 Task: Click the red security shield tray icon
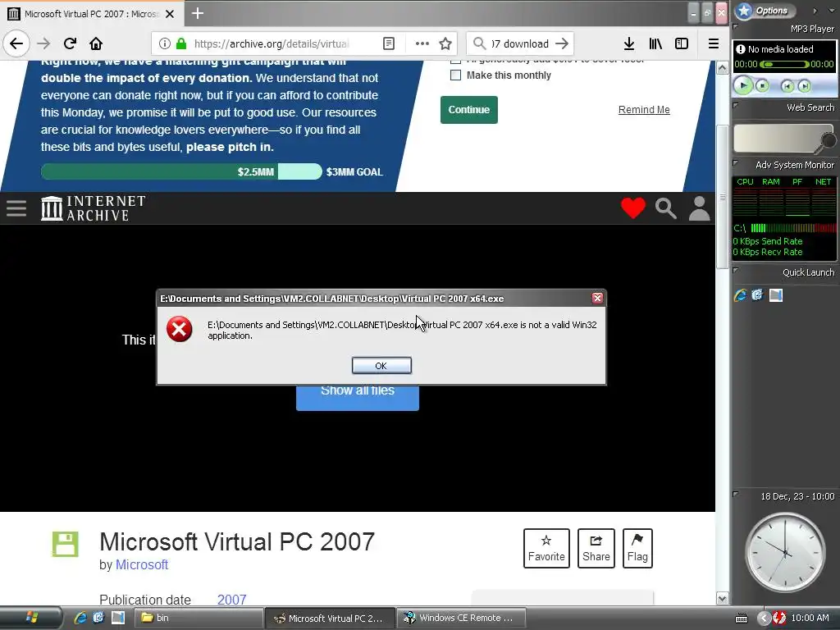779,618
